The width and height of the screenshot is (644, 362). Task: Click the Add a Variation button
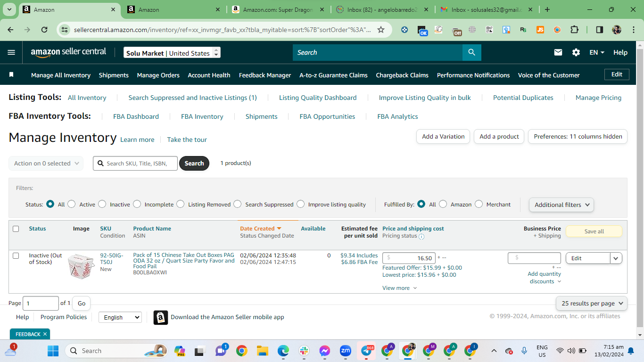[443, 136]
